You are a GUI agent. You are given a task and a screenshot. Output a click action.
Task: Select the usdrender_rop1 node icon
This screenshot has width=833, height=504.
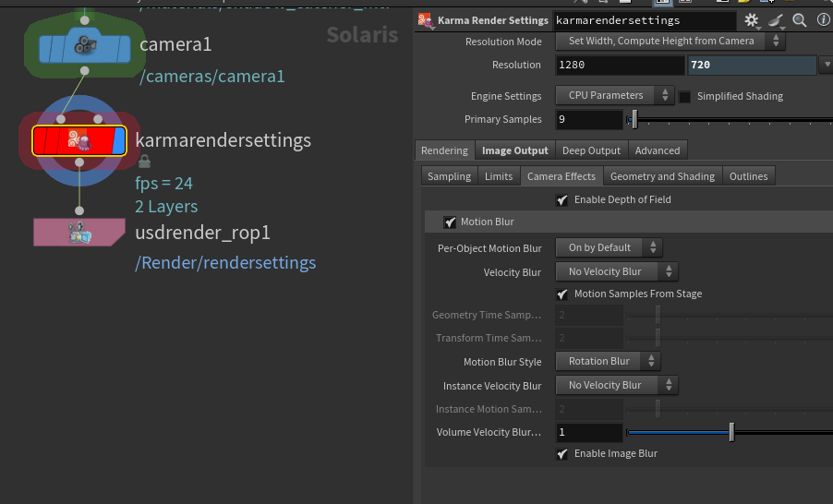pos(78,233)
